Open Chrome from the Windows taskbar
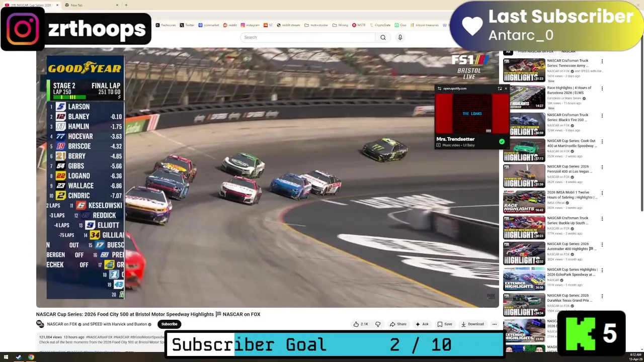The height and width of the screenshot is (362, 644). tap(31, 357)
